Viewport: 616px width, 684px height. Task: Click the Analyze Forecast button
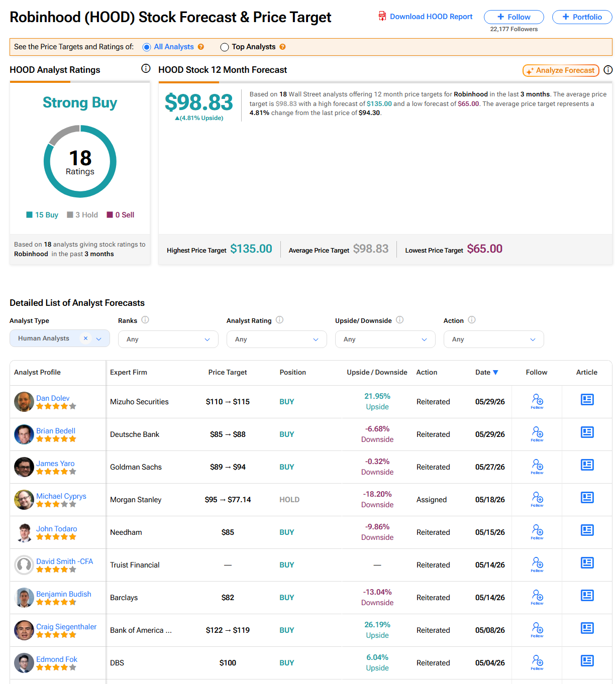pos(561,70)
